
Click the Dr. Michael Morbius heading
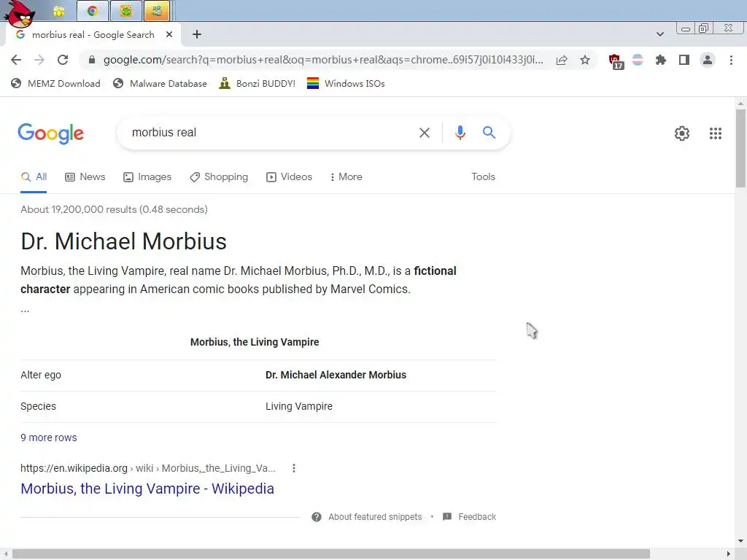[x=123, y=241]
